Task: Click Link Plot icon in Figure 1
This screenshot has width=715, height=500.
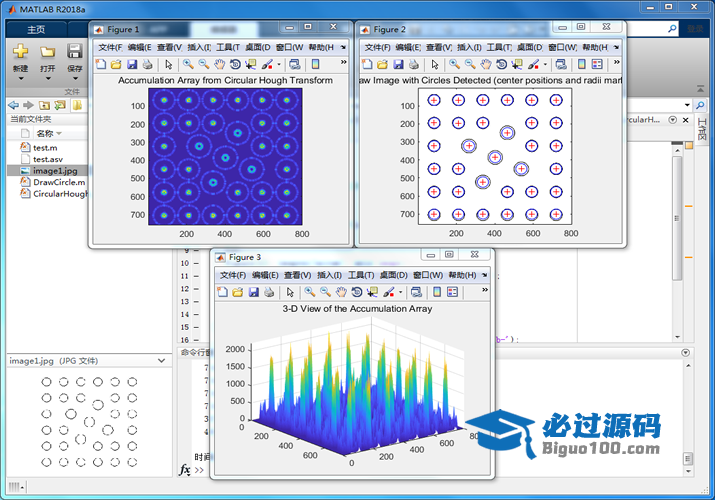Action: pyautogui.click(x=295, y=64)
